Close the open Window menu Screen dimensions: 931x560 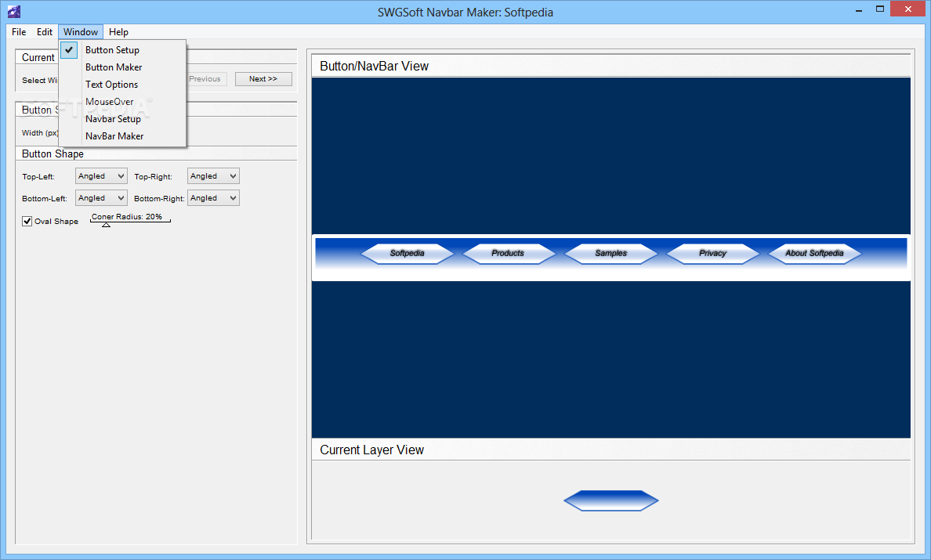click(x=81, y=32)
